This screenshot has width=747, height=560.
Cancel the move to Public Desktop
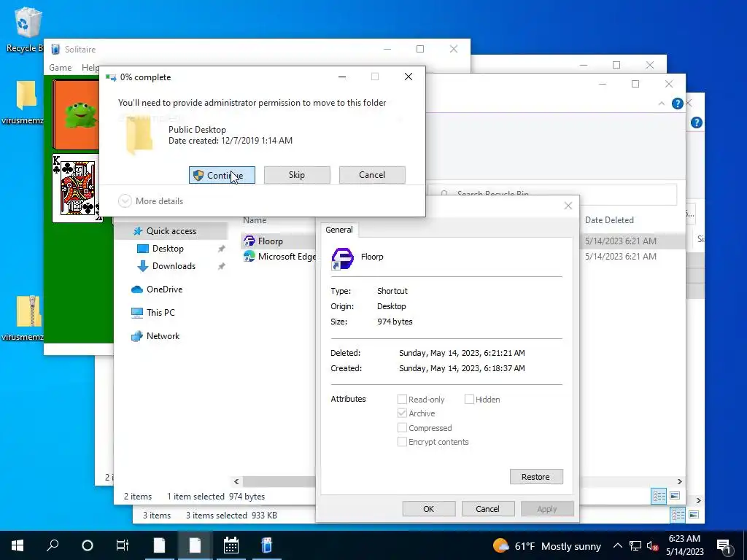pos(372,175)
